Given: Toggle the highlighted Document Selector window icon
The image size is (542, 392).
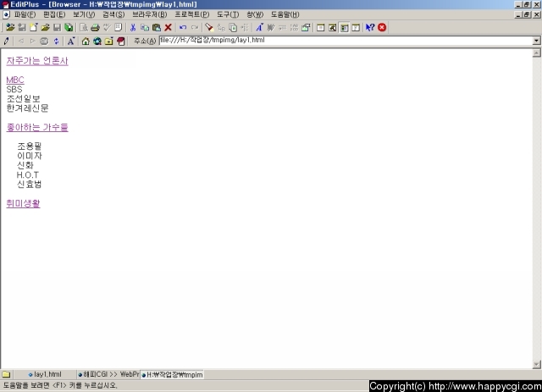Looking at the screenshot, I should [344, 27].
